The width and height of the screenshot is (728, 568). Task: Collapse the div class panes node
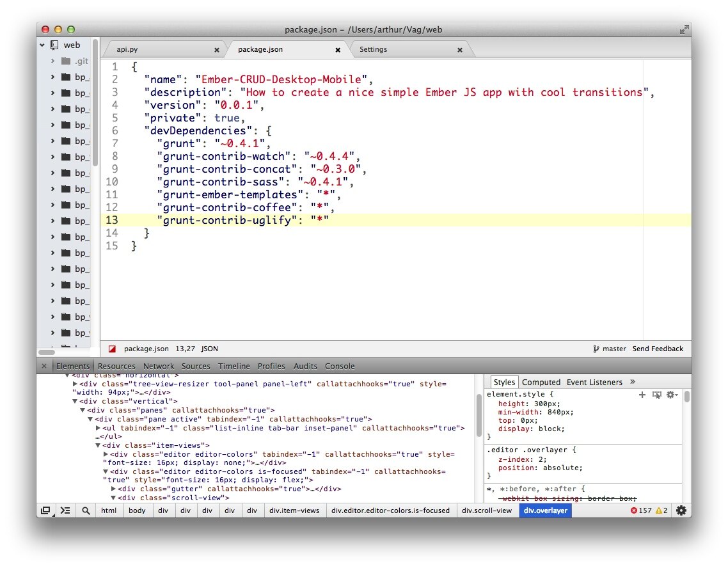click(x=83, y=410)
